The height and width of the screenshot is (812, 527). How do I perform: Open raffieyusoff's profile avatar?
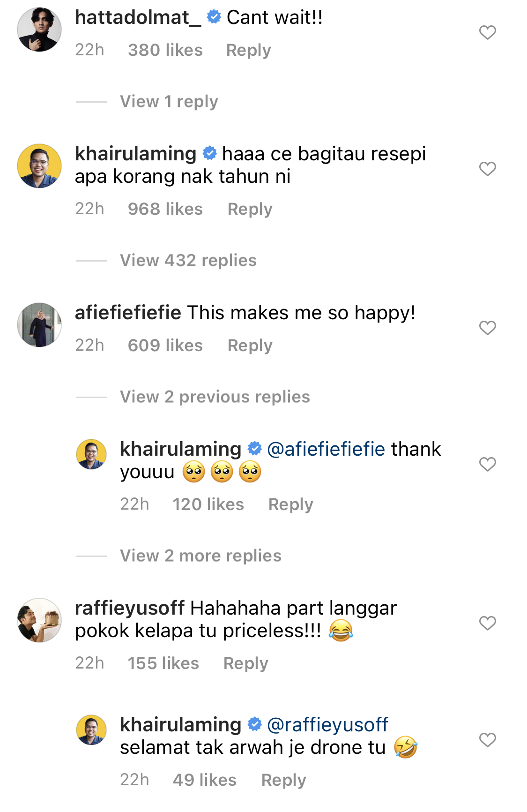coord(39,620)
